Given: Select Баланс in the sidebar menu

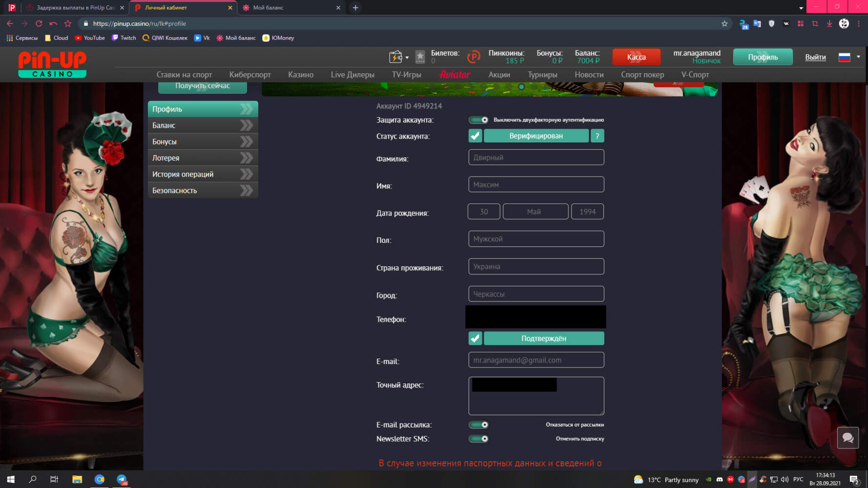Looking at the screenshot, I should pyautogui.click(x=203, y=125).
